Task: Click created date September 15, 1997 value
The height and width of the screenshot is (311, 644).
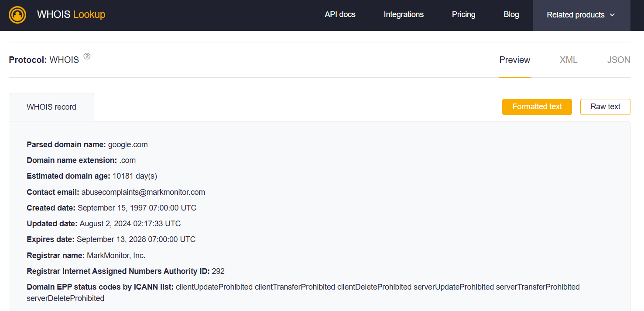Action: pyautogui.click(x=137, y=208)
